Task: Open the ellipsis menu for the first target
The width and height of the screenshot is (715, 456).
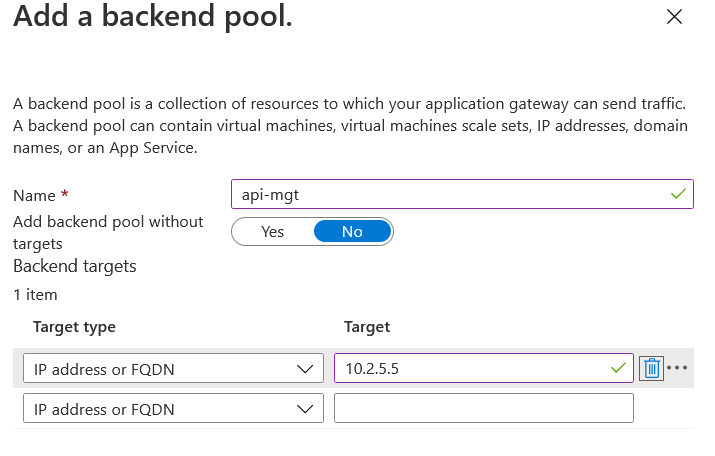Action: [x=678, y=368]
